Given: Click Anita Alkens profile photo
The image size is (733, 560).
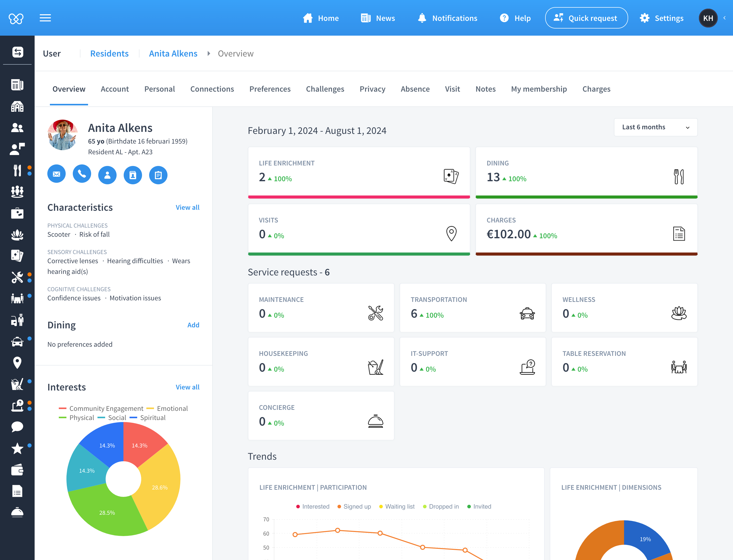Looking at the screenshot, I should [63, 135].
